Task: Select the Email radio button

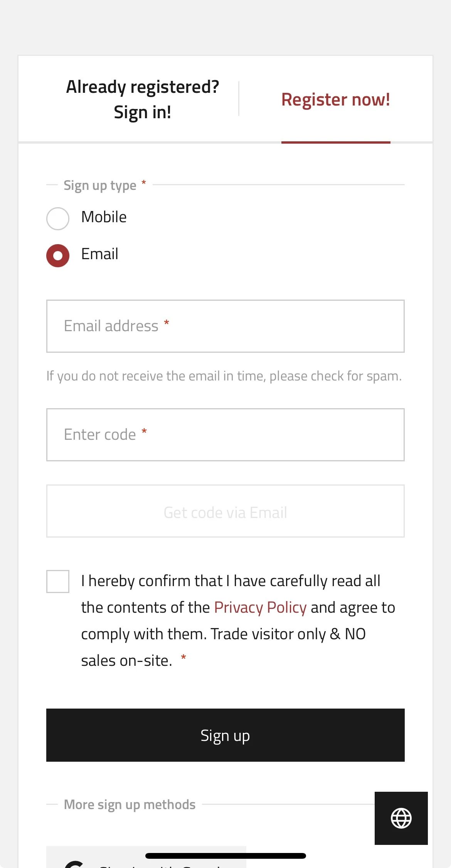Action: (x=58, y=255)
